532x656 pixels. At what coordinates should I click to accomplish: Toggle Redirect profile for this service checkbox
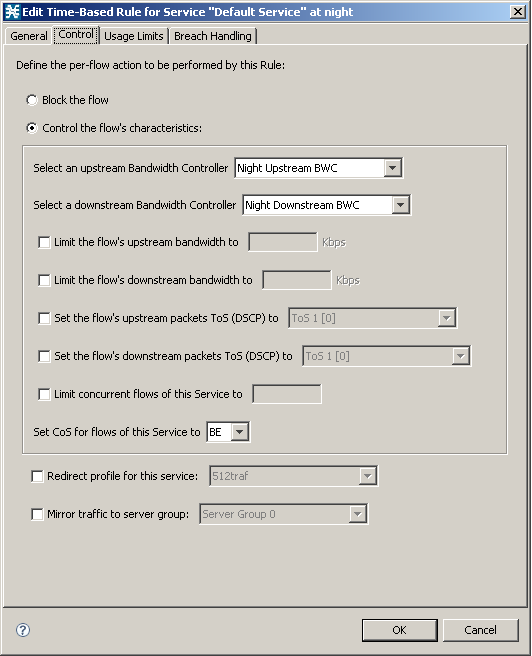(37, 476)
